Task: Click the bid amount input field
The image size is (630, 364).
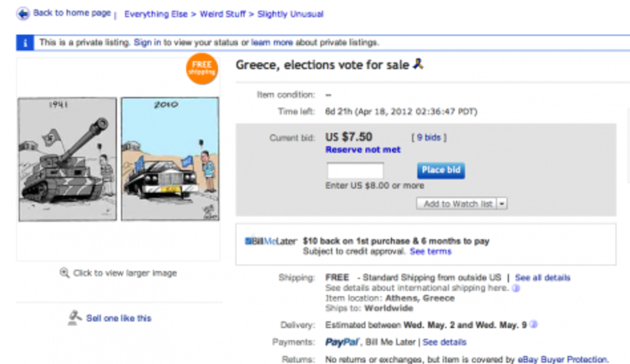Action: 355,170
